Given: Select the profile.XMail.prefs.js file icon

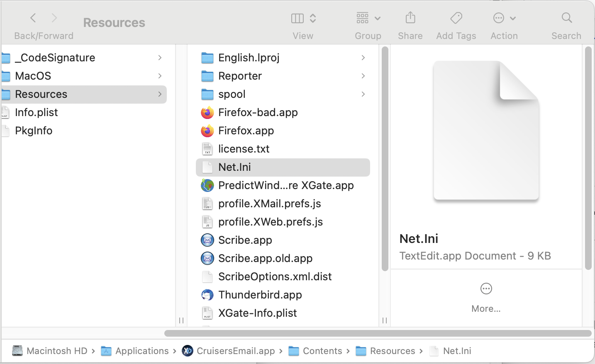Looking at the screenshot, I should point(207,204).
